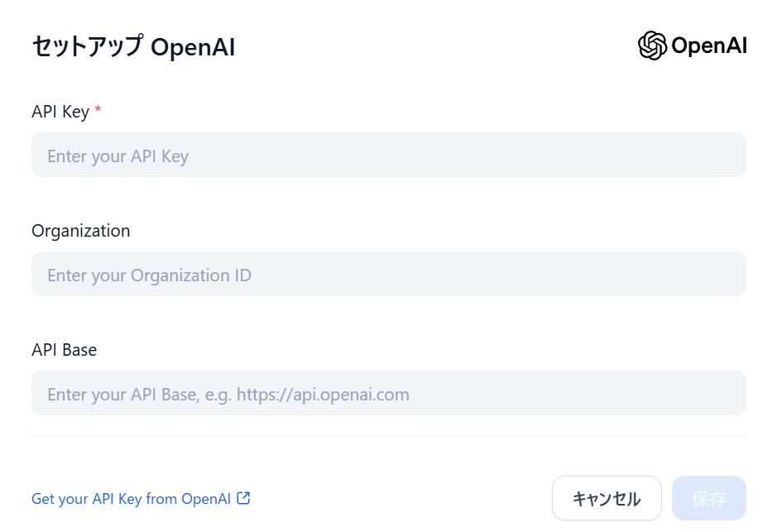Screen dimensions: 777x532
Task: Click the https://api.openai.com example text
Action: click(x=323, y=395)
